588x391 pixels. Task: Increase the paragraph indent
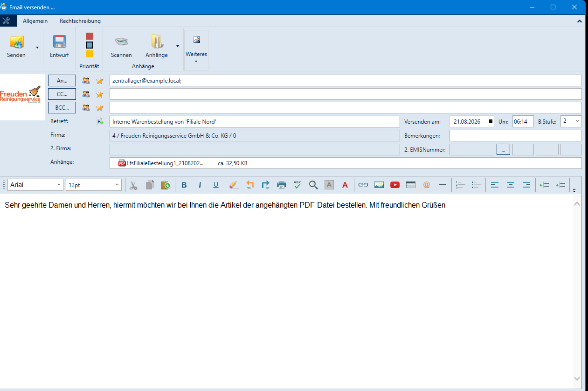tap(560, 185)
